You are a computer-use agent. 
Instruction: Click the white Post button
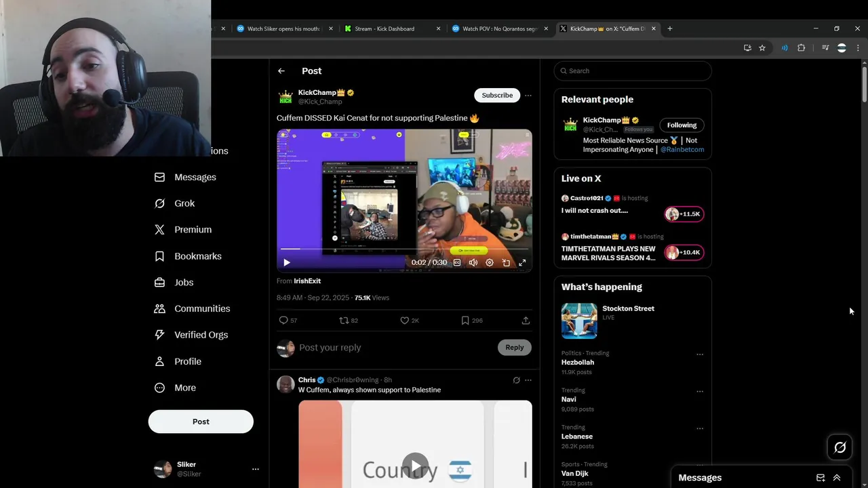coord(201,422)
